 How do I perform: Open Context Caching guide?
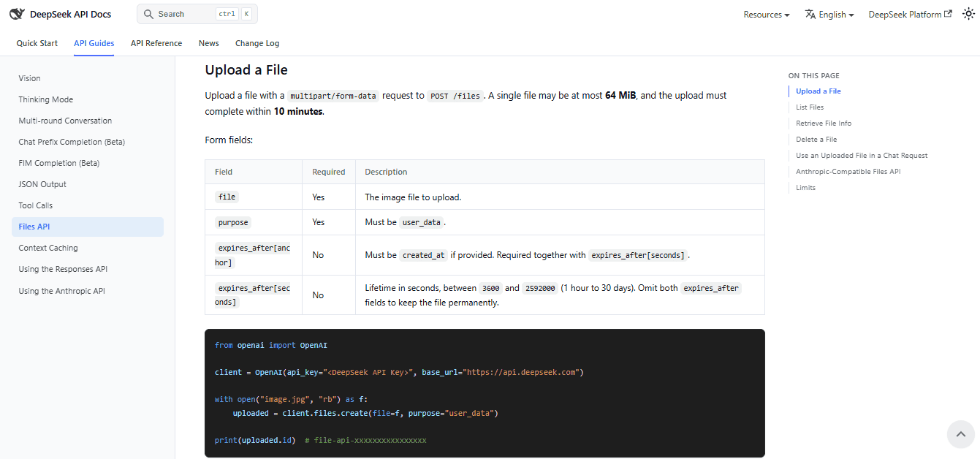[x=88, y=248]
